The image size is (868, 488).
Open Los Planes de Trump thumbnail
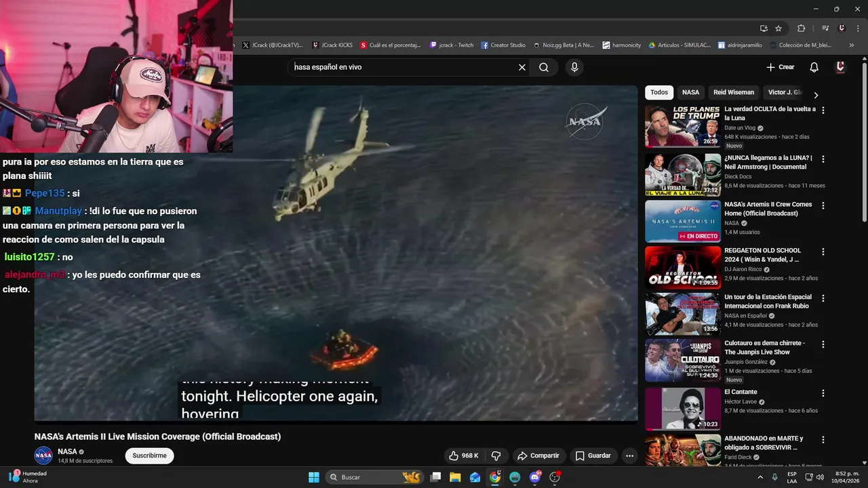pos(683,126)
